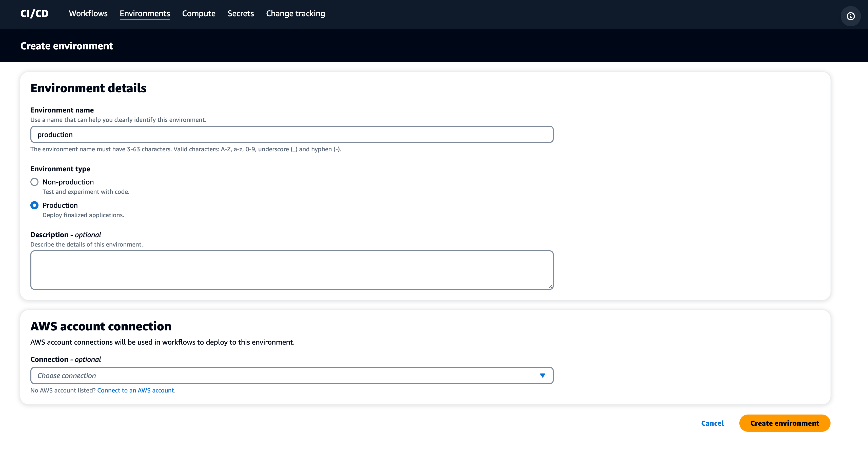Click the info circle icon top right
Viewport: 868px width, 450px height.
click(851, 16)
